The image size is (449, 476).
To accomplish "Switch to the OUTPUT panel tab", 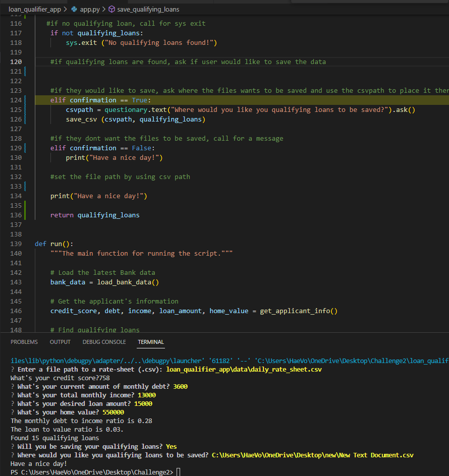I will click(x=60, y=342).
